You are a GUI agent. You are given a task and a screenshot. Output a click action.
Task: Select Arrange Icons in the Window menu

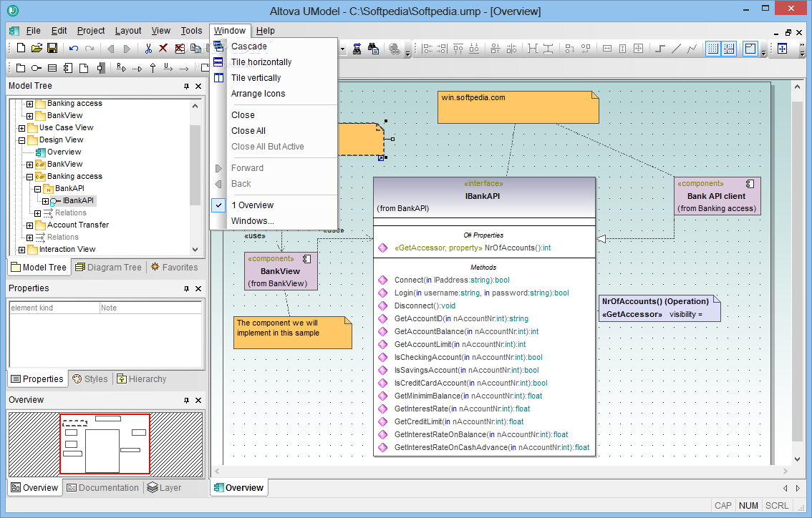(274, 94)
